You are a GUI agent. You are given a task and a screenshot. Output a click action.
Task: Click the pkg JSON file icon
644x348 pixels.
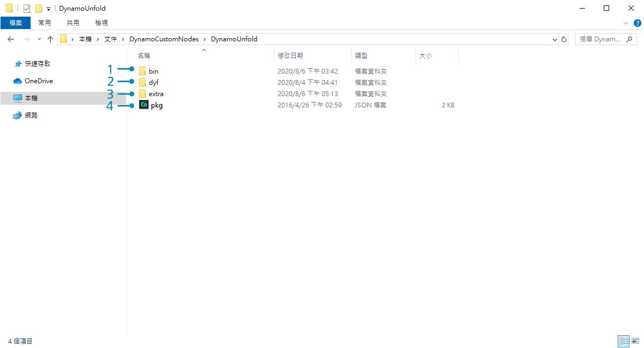pyautogui.click(x=143, y=105)
